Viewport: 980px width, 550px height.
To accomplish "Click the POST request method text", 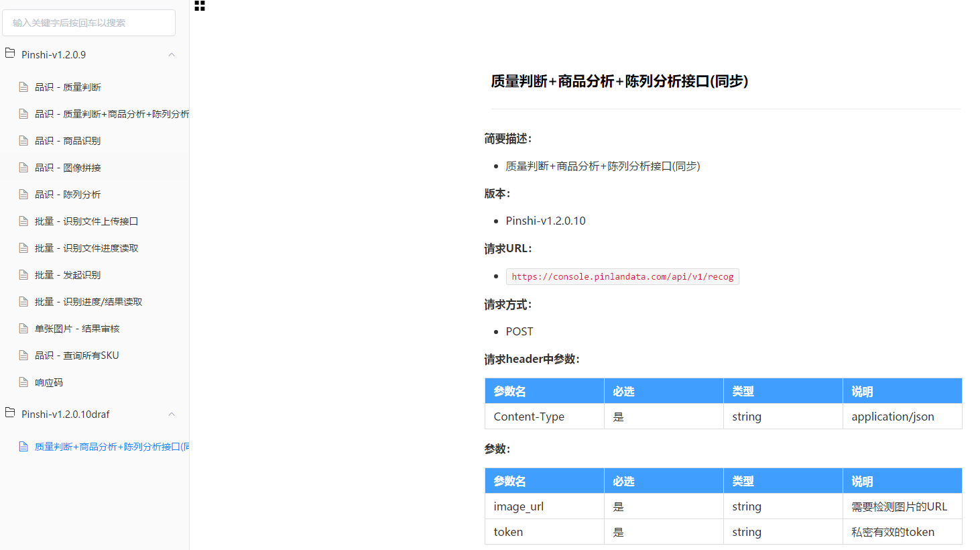I will (x=519, y=331).
